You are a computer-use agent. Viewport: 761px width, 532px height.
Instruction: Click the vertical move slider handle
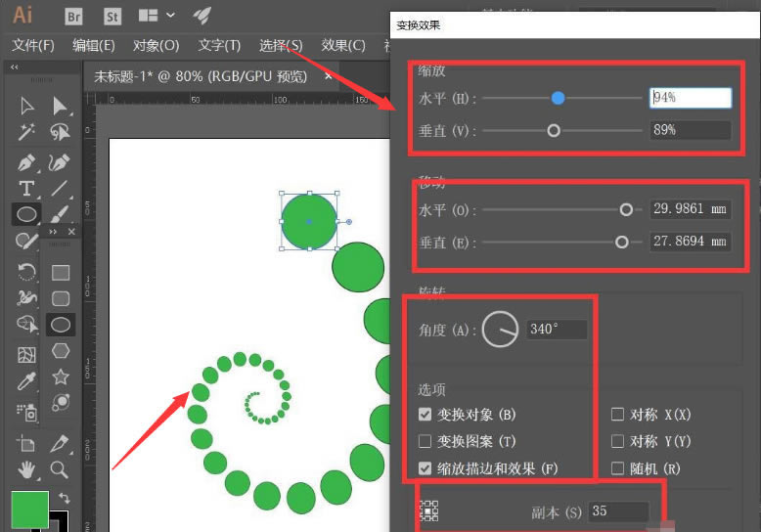622,242
